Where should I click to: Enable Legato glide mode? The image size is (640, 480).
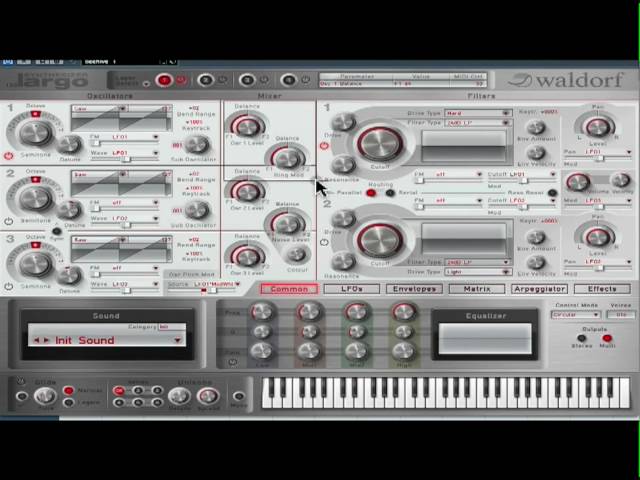pyautogui.click(x=69, y=402)
